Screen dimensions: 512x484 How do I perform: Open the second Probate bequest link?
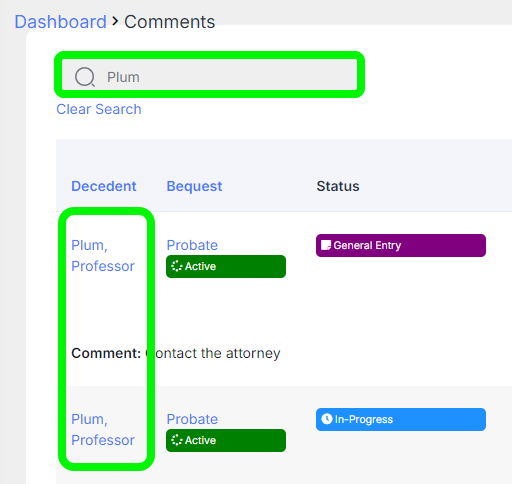tap(192, 419)
